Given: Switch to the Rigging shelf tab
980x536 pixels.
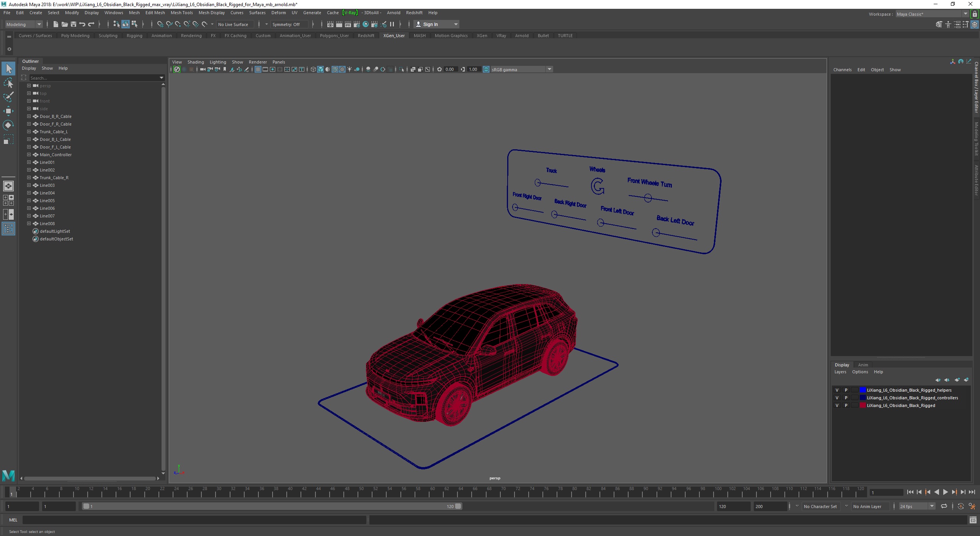Looking at the screenshot, I should pyautogui.click(x=134, y=36).
